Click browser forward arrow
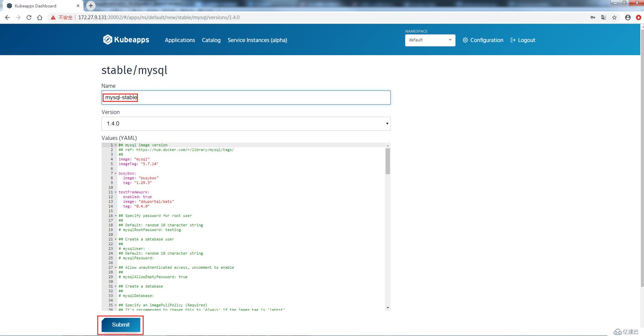The width and height of the screenshot is (644, 336). (18, 17)
